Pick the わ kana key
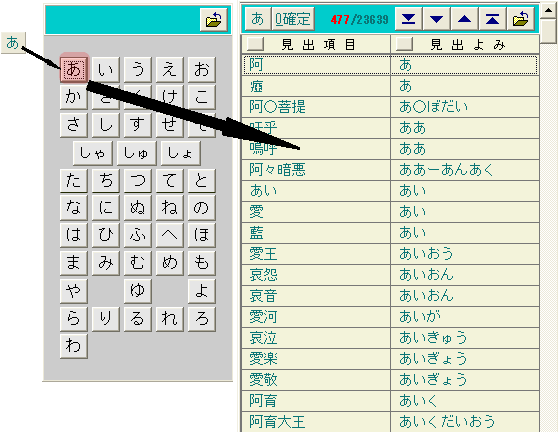 (x=74, y=346)
